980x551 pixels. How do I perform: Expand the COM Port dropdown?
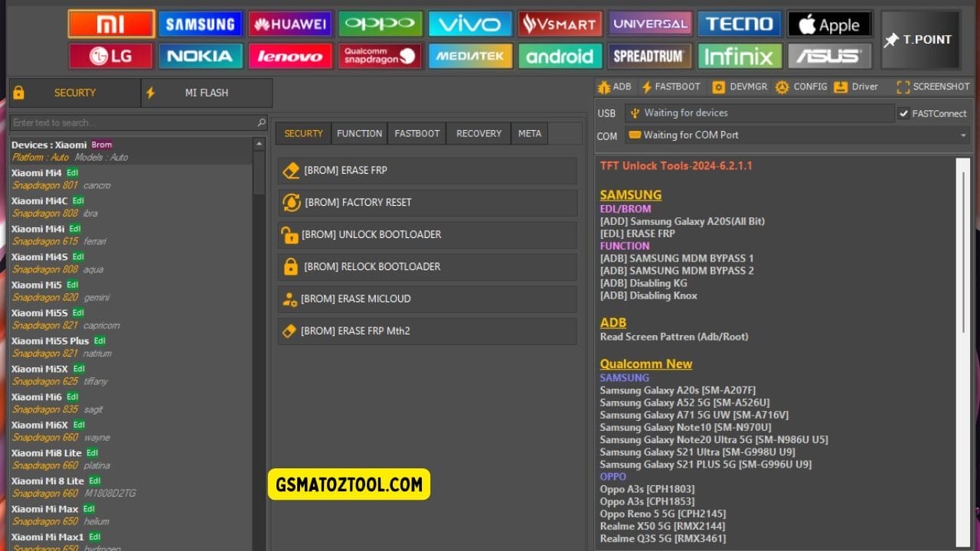coord(963,135)
